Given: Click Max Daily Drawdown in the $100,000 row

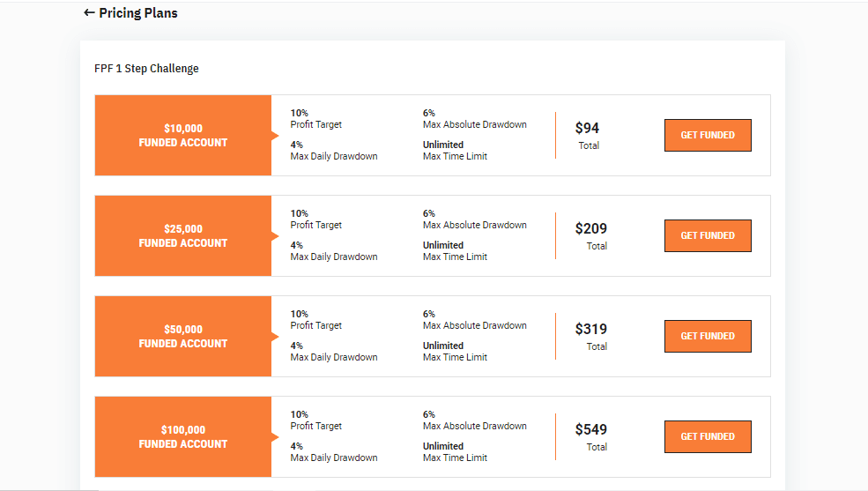Looking at the screenshot, I should [x=334, y=458].
